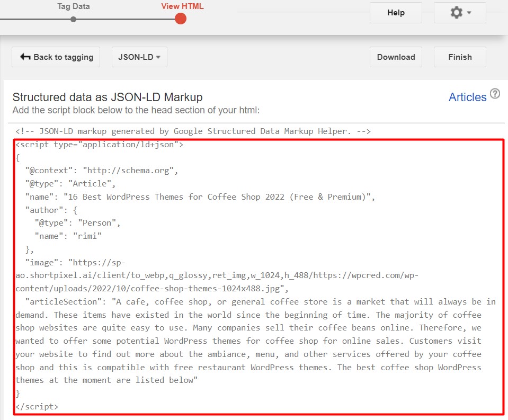Click the coffee-shop-themes-1024x488.jpg line
This screenshot has width=508, height=420.
[x=152, y=289]
